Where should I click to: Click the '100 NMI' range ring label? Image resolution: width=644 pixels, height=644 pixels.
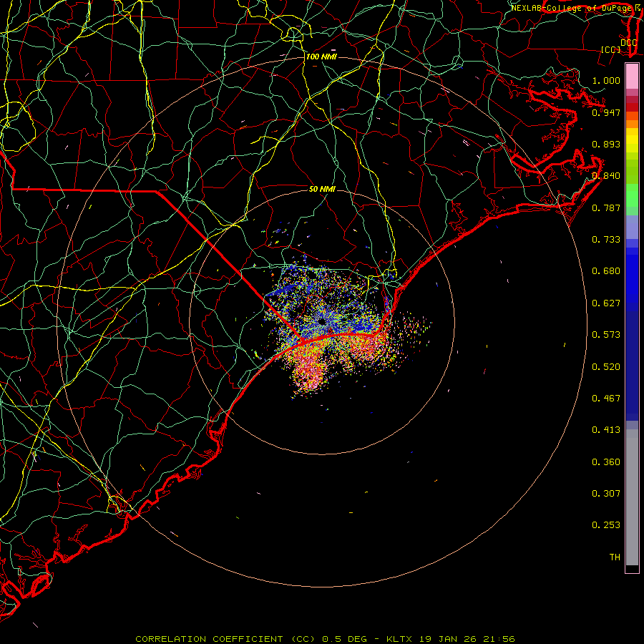pos(321,57)
